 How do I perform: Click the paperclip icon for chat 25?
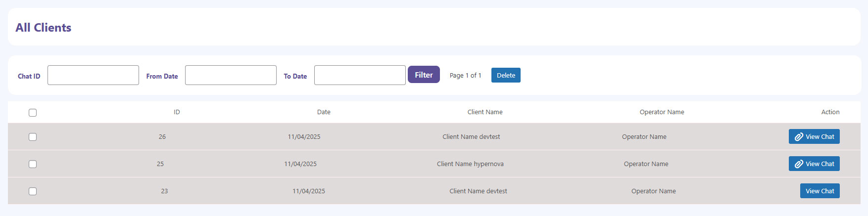[799, 164]
